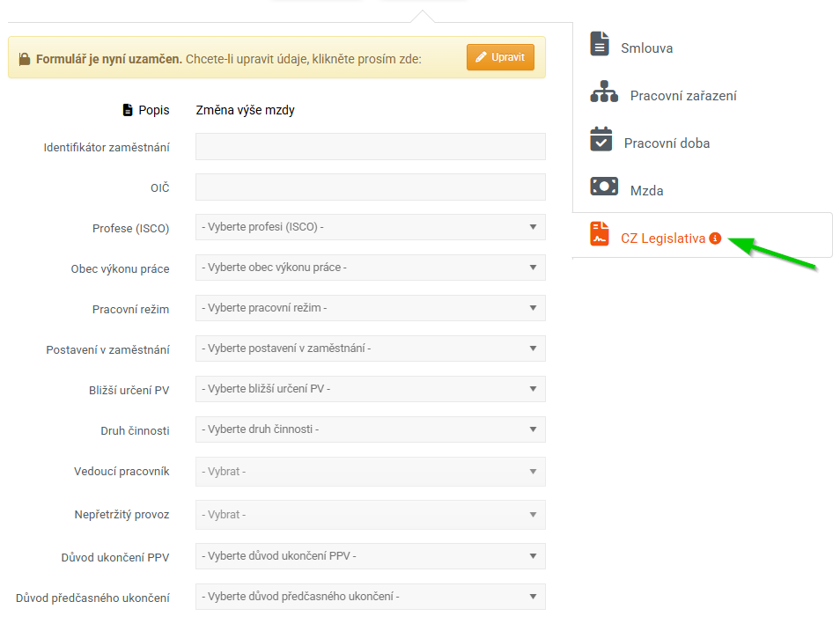The height and width of the screenshot is (631, 840).
Task: Click the Identifikátor zaměstnání input field
Action: (370, 147)
